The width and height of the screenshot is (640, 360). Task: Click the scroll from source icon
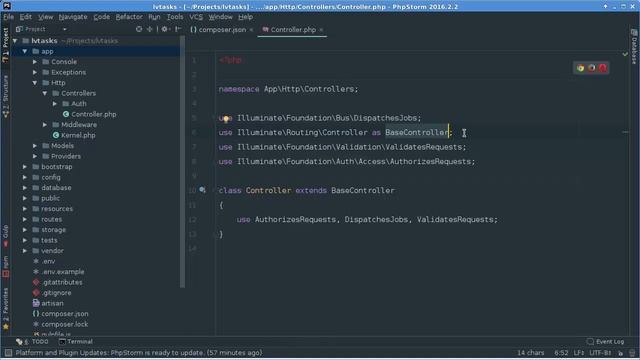click(139, 29)
